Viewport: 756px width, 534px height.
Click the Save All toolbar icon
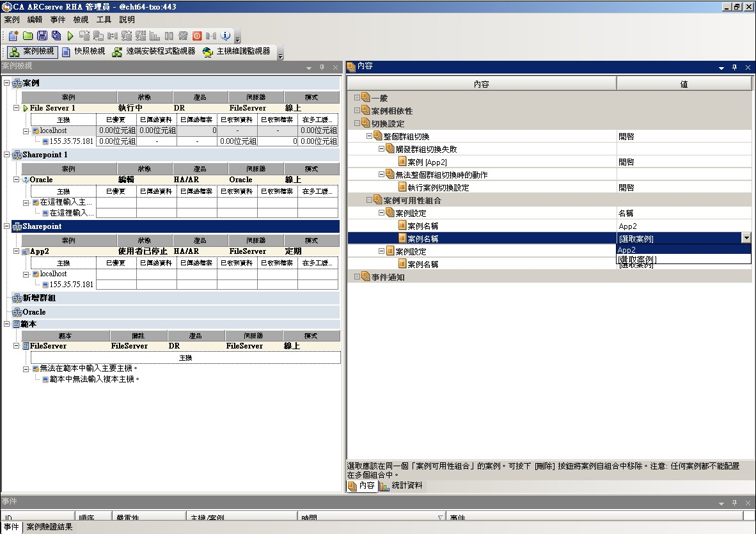pos(56,36)
